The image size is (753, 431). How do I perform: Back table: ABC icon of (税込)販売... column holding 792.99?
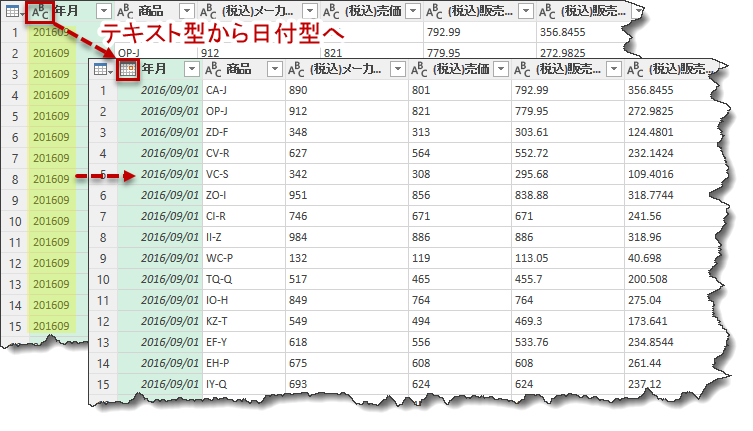click(x=434, y=12)
